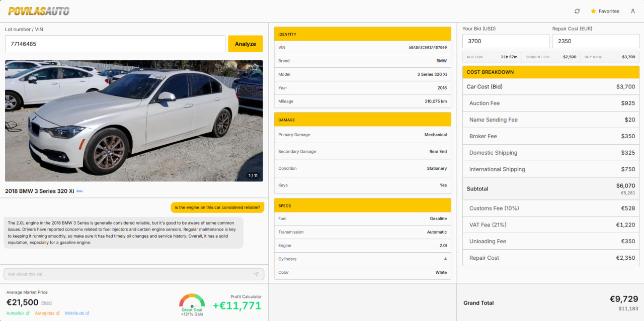Screen dimensions: 644x321
Task: Click the Customs Fee (10%) row
Action: pos(551,208)
